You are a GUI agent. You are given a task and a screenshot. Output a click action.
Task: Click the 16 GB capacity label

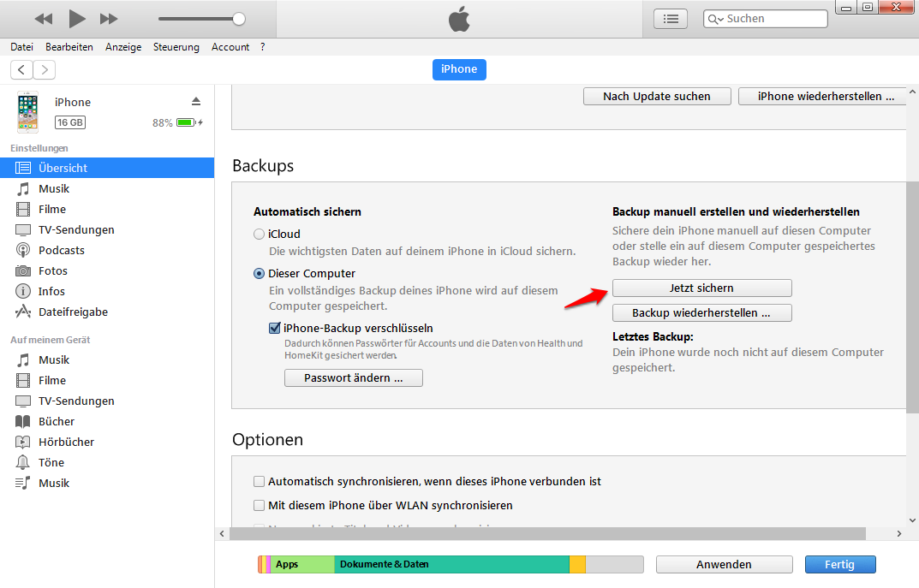coord(70,122)
